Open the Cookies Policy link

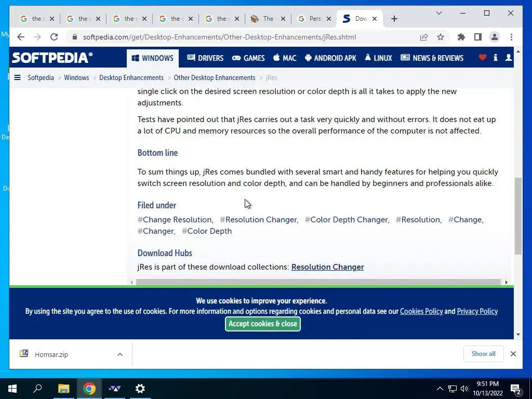pyautogui.click(x=421, y=312)
